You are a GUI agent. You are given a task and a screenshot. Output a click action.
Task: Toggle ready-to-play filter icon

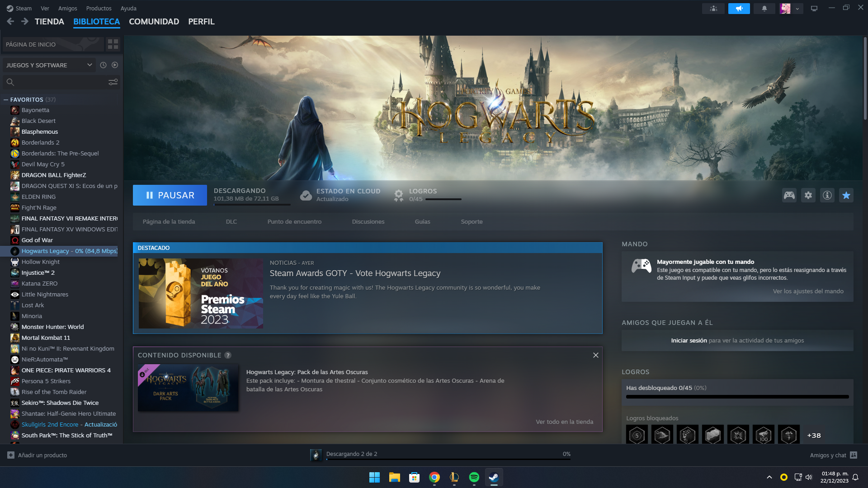pyautogui.click(x=115, y=65)
